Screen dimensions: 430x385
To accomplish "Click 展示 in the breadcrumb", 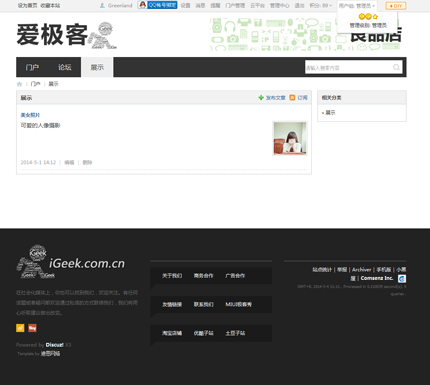I will pos(54,84).
